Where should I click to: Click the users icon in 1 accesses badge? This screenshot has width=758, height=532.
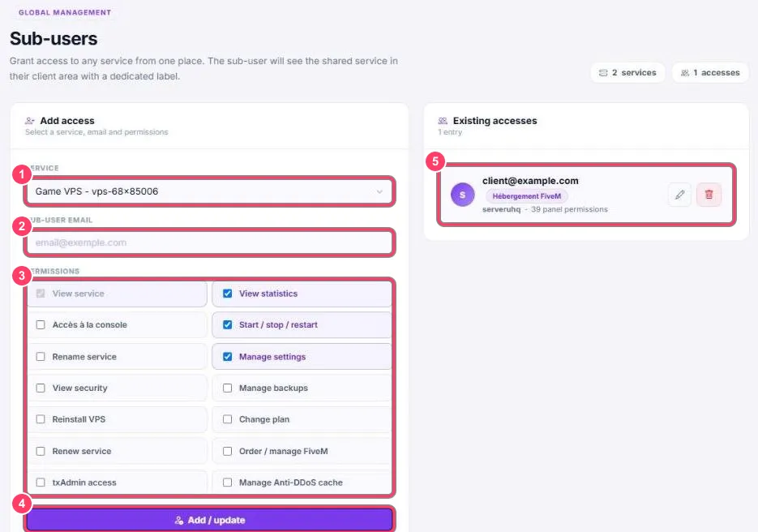684,73
